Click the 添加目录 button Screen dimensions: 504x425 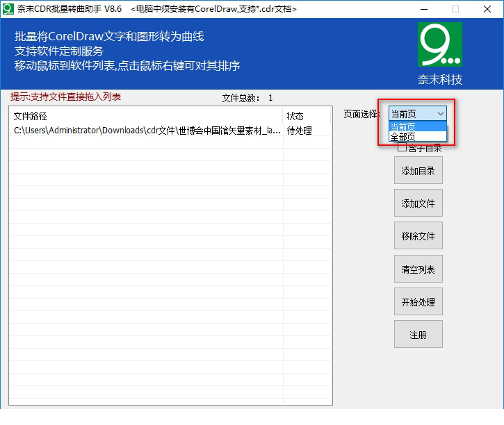[x=418, y=171]
